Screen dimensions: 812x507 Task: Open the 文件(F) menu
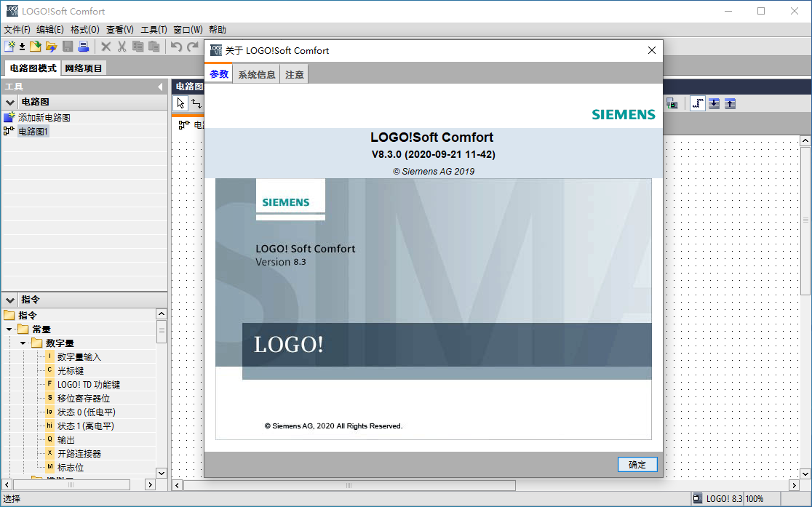click(x=17, y=30)
